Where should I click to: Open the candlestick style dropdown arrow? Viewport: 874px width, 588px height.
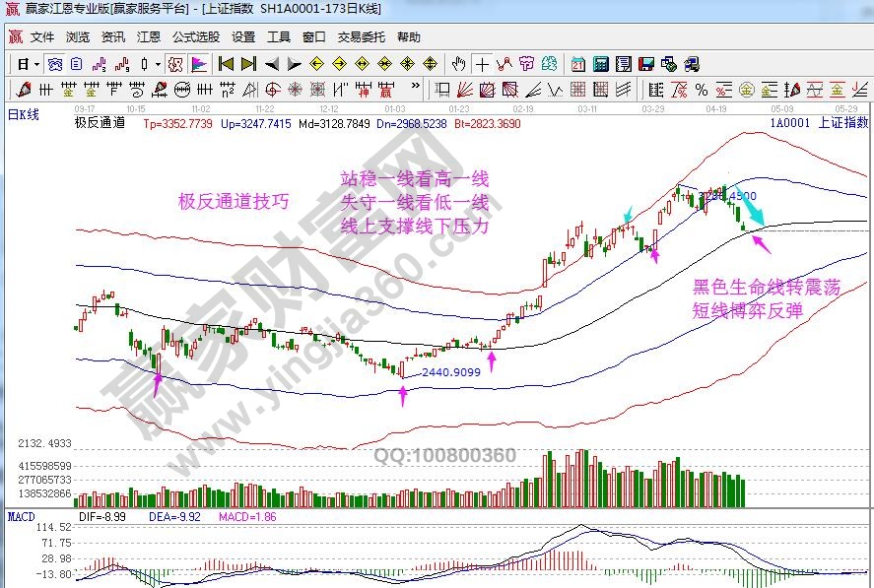coord(159,64)
